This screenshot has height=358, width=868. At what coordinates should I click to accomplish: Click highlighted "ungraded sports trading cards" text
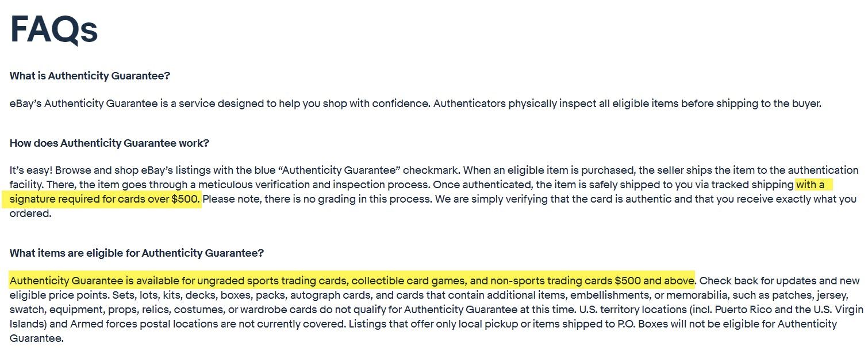pos(272,281)
